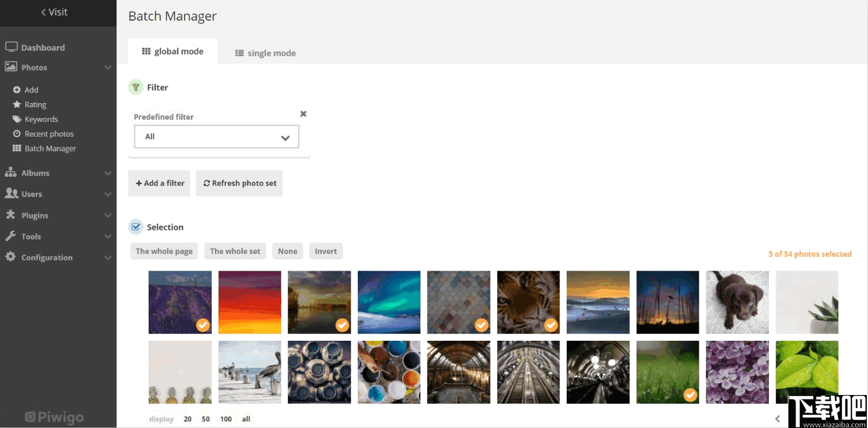The width and height of the screenshot is (868, 428).
Task: Deselect the stormy lake photo
Action: tap(319, 302)
